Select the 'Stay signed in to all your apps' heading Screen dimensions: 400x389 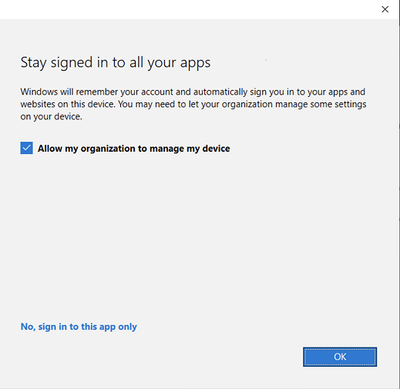coord(115,63)
